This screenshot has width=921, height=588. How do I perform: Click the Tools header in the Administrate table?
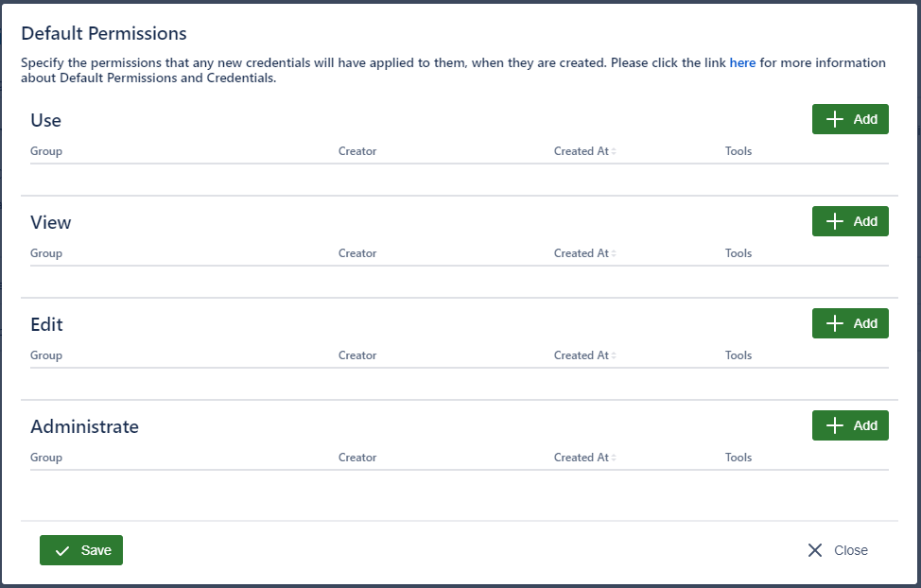coord(739,458)
